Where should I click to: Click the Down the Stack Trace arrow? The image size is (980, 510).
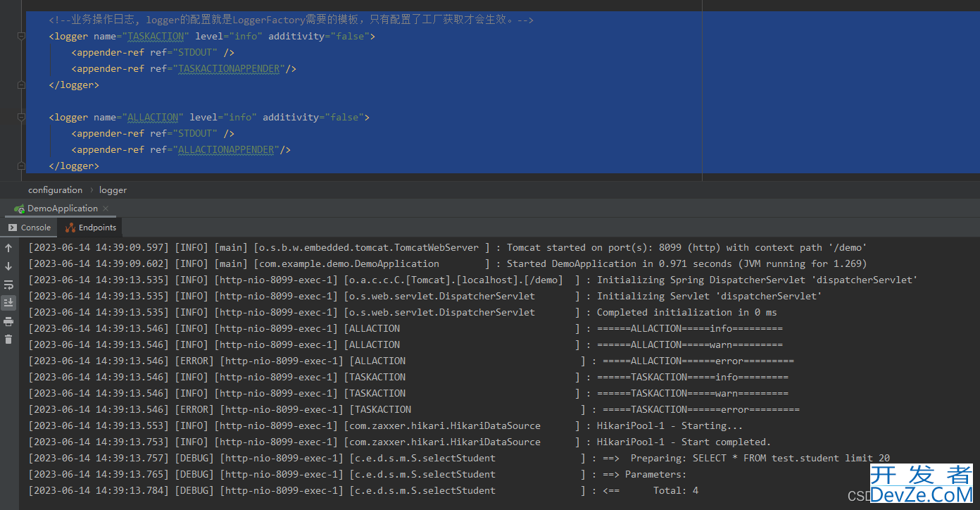click(x=8, y=266)
